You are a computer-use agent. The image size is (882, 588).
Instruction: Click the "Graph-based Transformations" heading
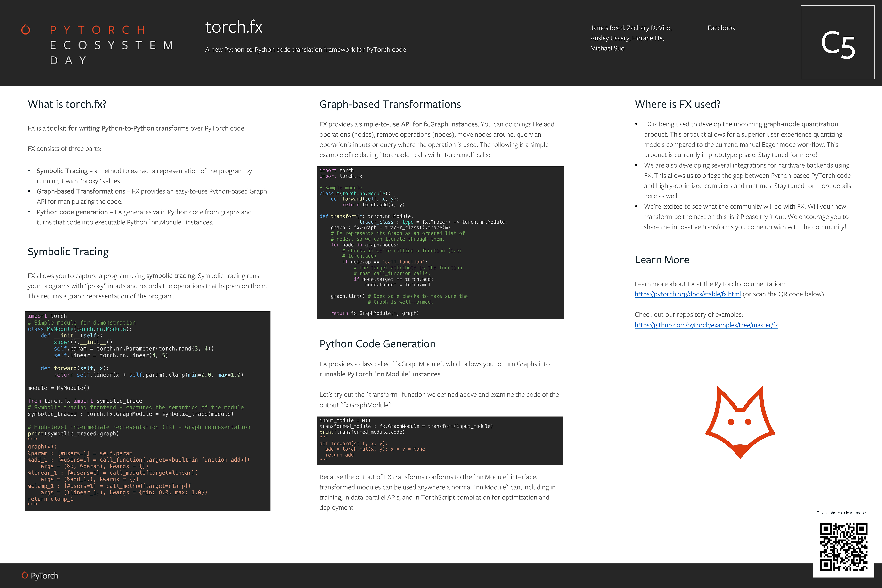point(390,104)
